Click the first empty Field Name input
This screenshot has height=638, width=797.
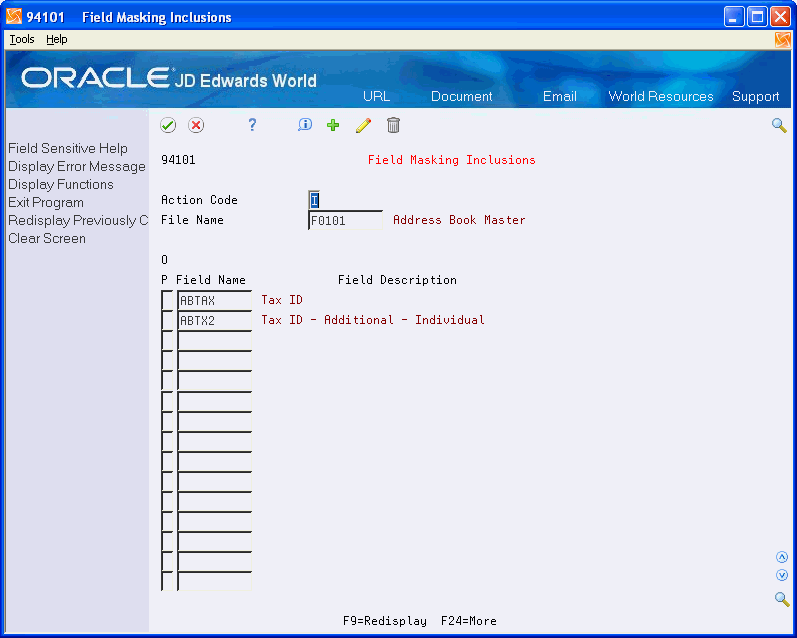pyautogui.click(x=214, y=341)
